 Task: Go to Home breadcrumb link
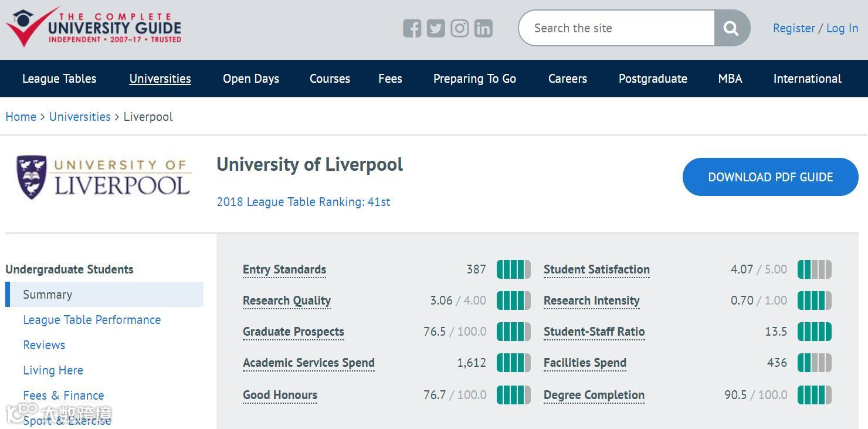click(x=21, y=117)
